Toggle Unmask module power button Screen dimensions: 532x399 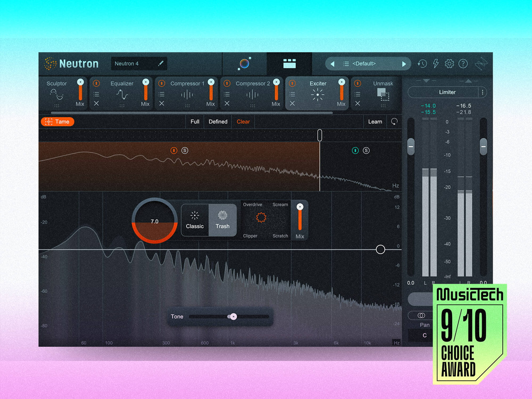(358, 84)
